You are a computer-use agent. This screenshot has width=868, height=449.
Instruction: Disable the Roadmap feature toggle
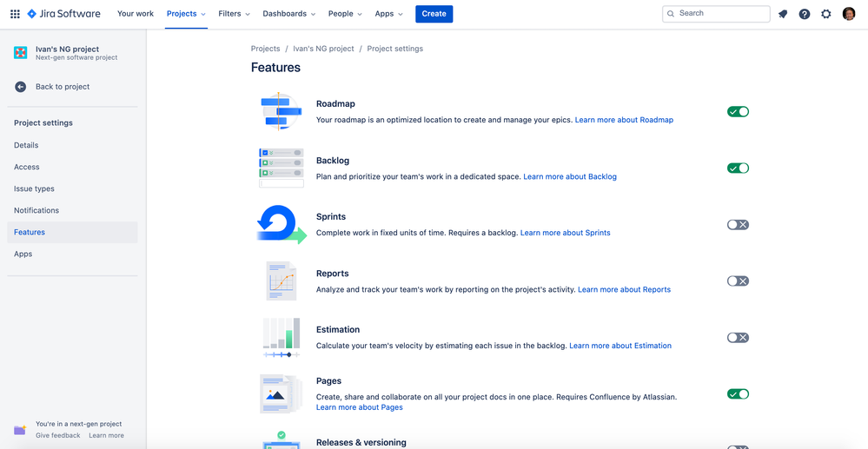click(738, 112)
